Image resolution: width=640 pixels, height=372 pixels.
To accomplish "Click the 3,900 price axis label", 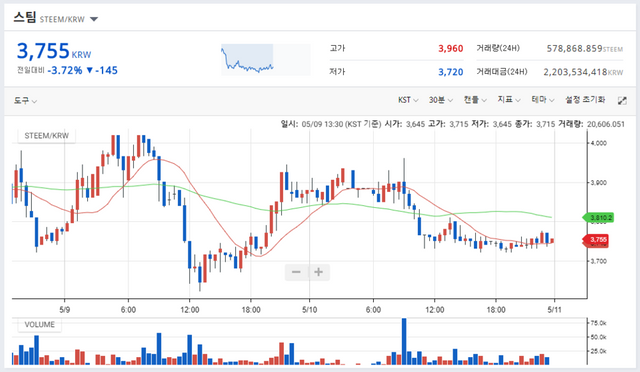I will coord(599,183).
